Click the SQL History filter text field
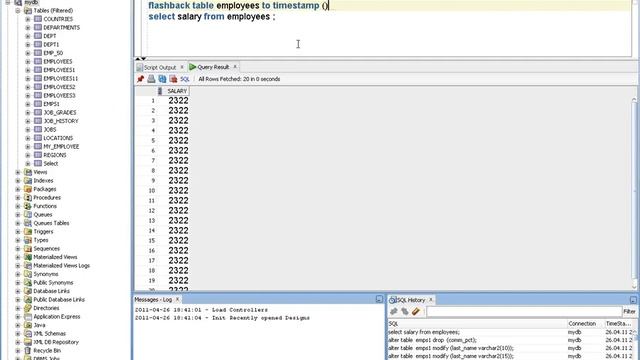 (524, 311)
